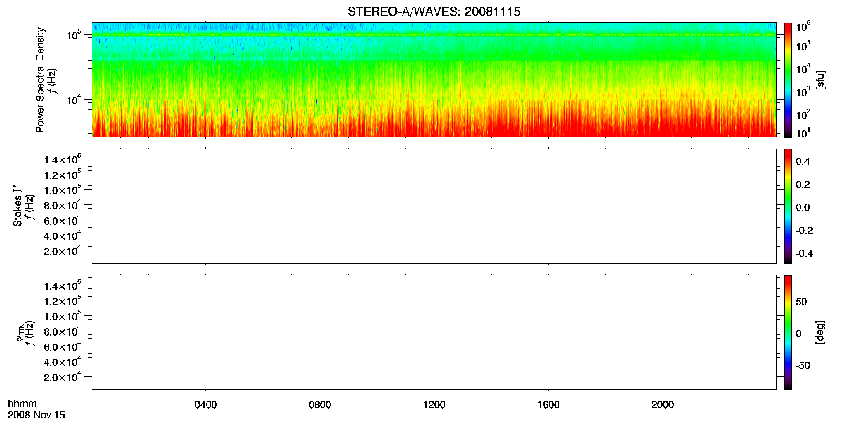The image size is (868, 447).
Task: Select the 2000 time axis label
Action: click(663, 405)
